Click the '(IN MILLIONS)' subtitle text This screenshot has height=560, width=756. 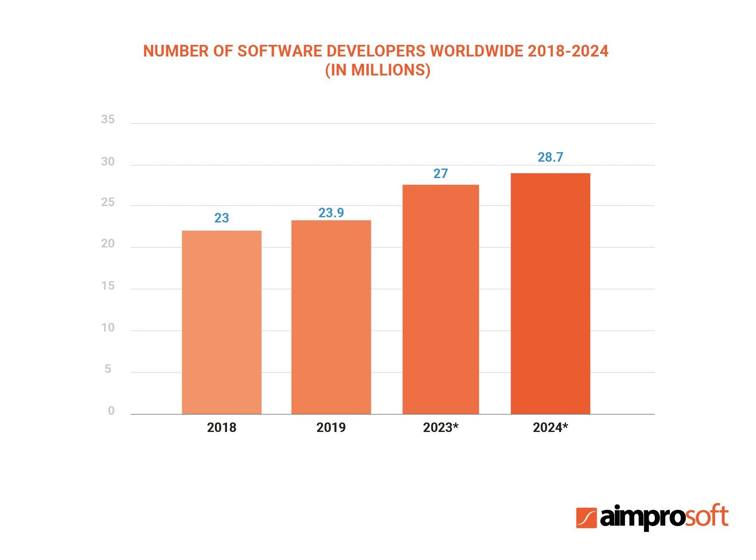[x=378, y=70]
